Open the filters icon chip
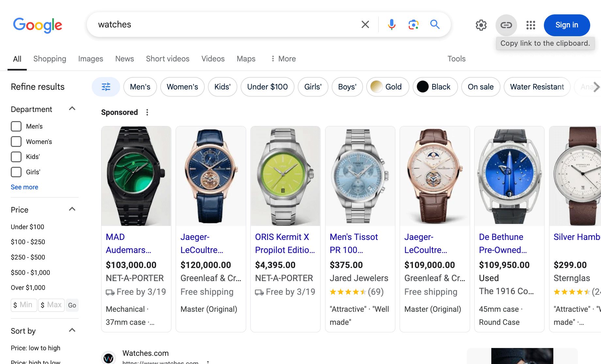This screenshot has height=364, width=601. coord(106,87)
